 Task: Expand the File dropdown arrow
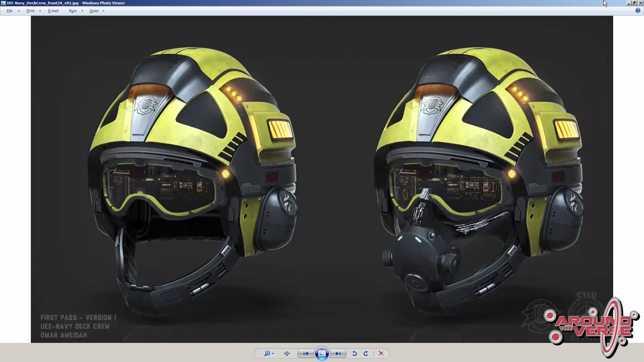point(19,11)
